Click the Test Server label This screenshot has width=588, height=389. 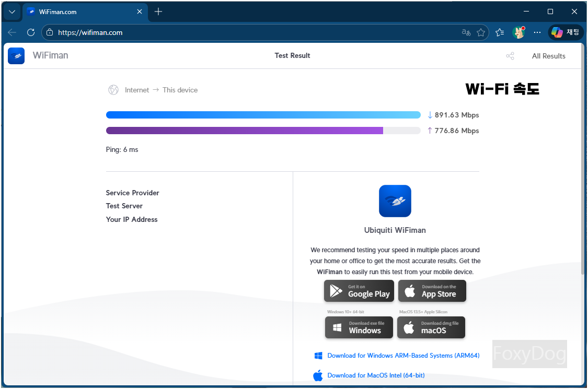tap(124, 206)
